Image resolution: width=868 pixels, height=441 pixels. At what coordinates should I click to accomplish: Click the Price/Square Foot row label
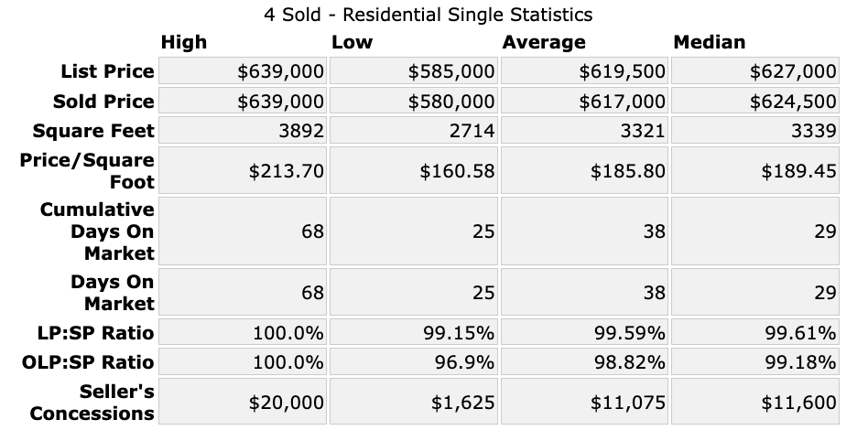click(88, 170)
